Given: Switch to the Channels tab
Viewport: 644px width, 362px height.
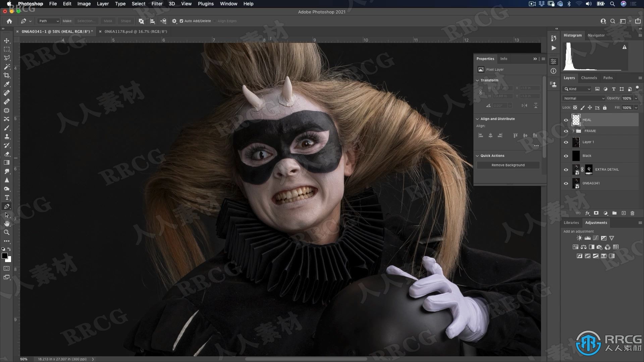Looking at the screenshot, I should pos(589,78).
